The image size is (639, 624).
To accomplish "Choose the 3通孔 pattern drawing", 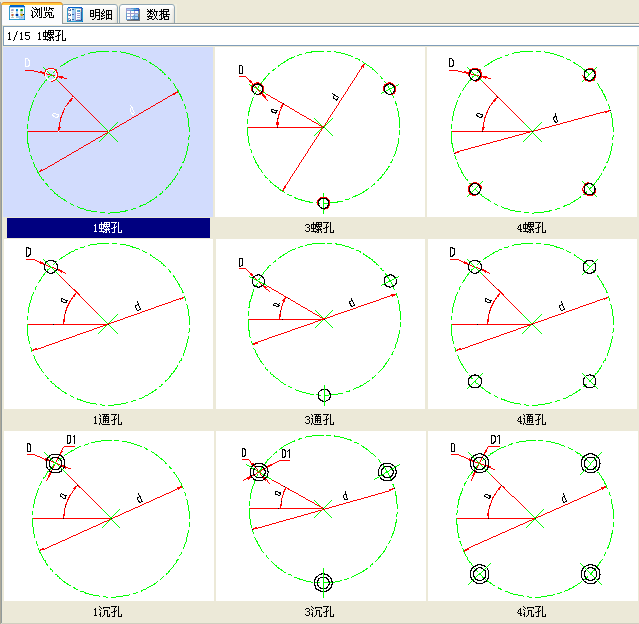I will (320, 324).
